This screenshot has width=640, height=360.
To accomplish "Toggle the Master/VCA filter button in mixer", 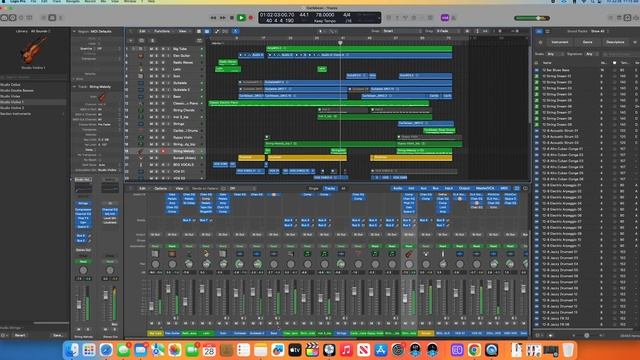I will tap(485, 188).
